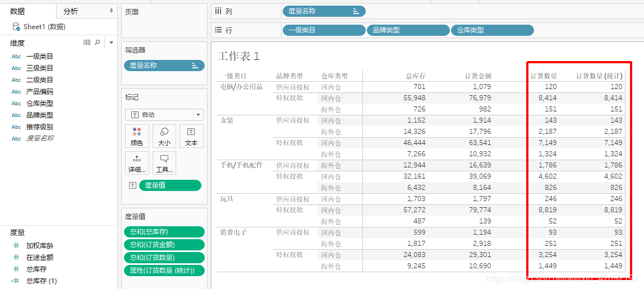Select the Sheet1 (数据) data source
644x289 pixels.
[x=44, y=27]
